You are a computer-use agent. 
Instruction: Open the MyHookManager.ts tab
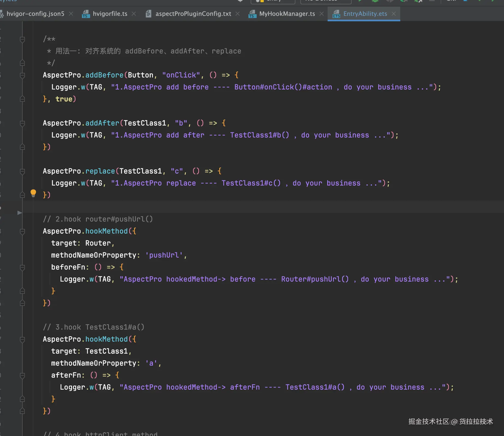(287, 14)
